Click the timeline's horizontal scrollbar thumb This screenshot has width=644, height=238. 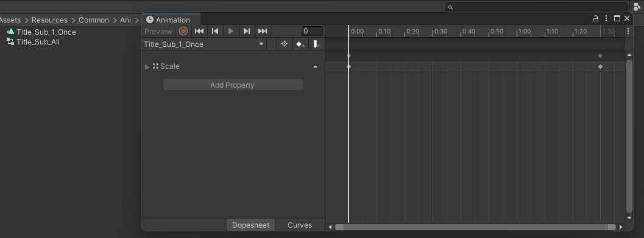coord(475,227)
